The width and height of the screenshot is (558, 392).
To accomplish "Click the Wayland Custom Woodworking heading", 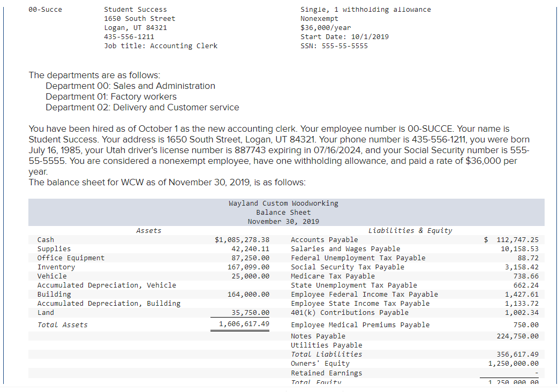I will 283,203.
